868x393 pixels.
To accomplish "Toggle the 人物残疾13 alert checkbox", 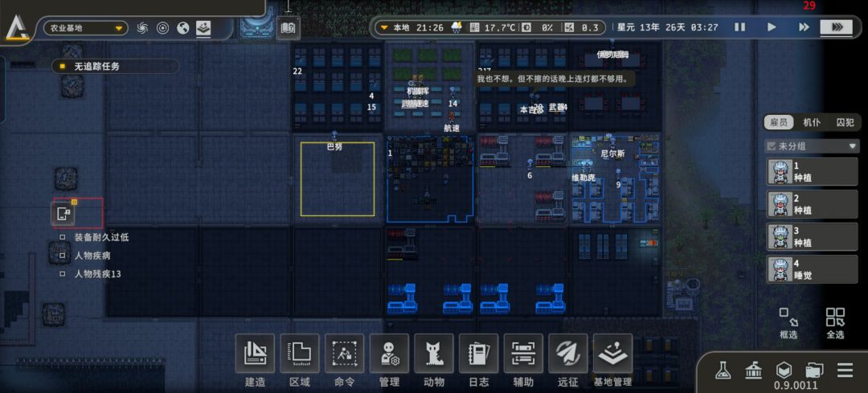I will click(63, 273).
